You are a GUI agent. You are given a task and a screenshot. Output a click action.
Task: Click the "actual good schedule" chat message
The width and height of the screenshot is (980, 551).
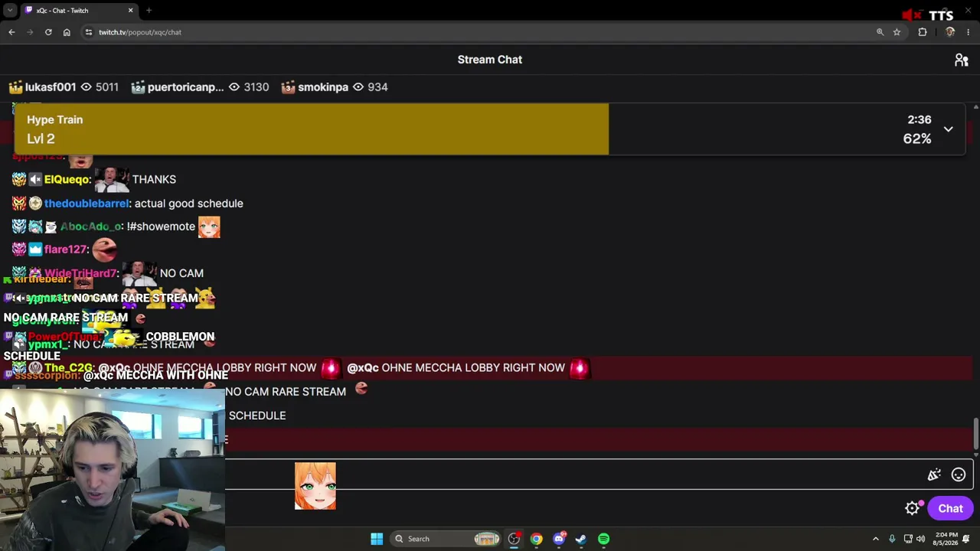point(189,204)
